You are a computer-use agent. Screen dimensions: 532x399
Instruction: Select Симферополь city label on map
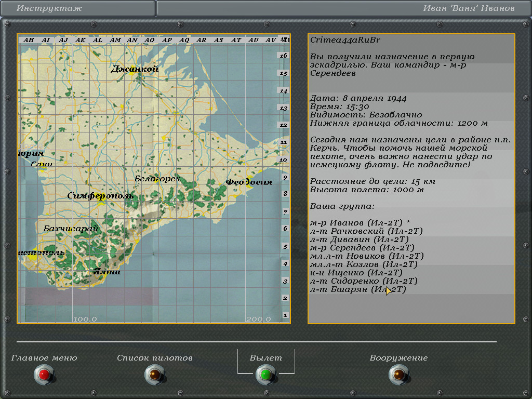point(100,196)
